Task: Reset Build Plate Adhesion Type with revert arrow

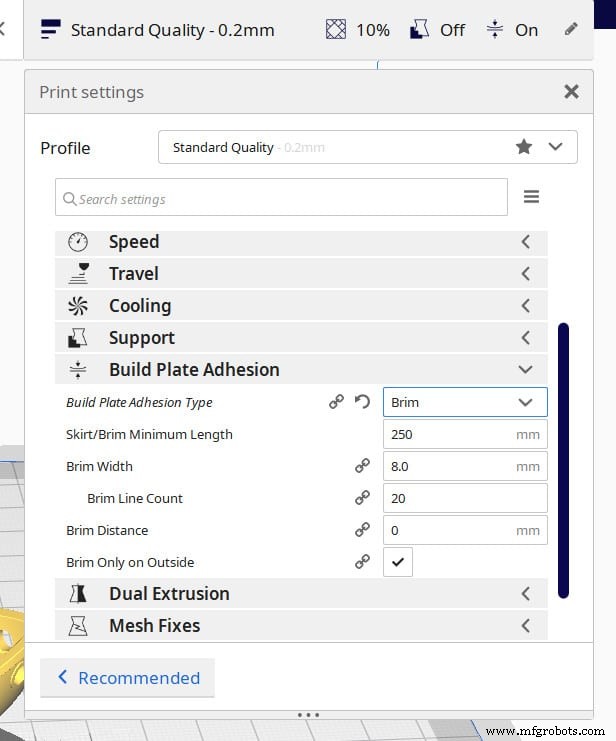Action: pyautogui.click(x=362, y=402)
